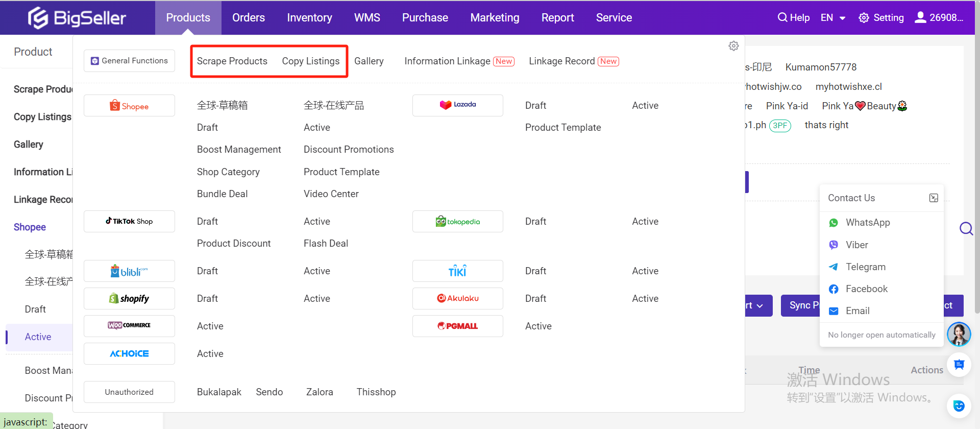The width and height of the screenshot is (980, 429).
Task: Click Lazada Product Template link
Action: (562, 128)
